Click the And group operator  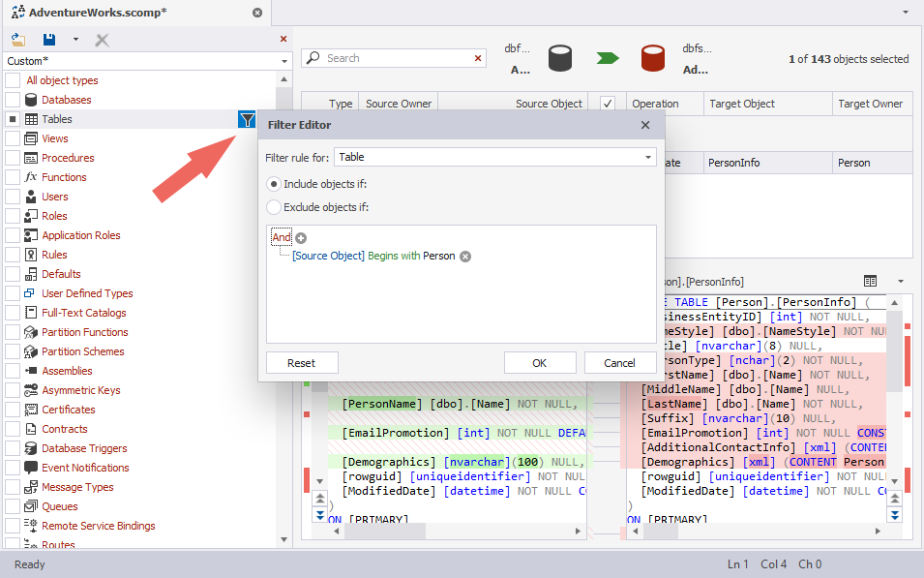(x=282, y=237)
